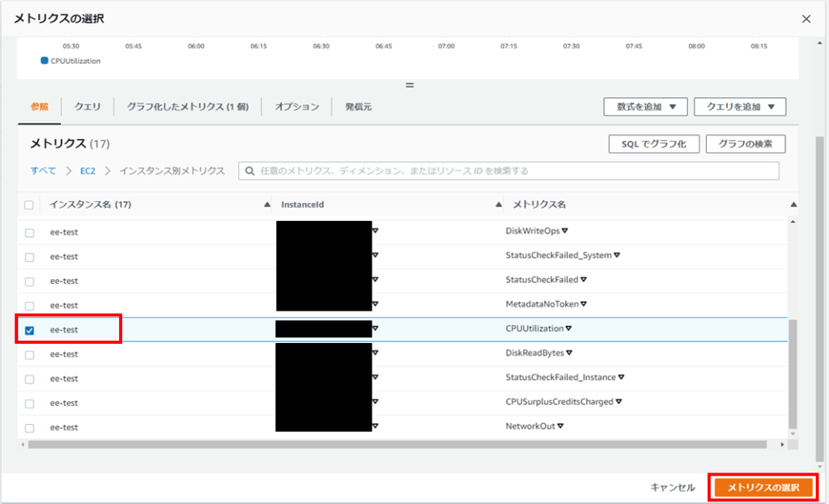Switch to the 発信元 tab
Image resolution: width=829 pixels, height=504 pixels.
pyautogui.click(x=359, y=107)
